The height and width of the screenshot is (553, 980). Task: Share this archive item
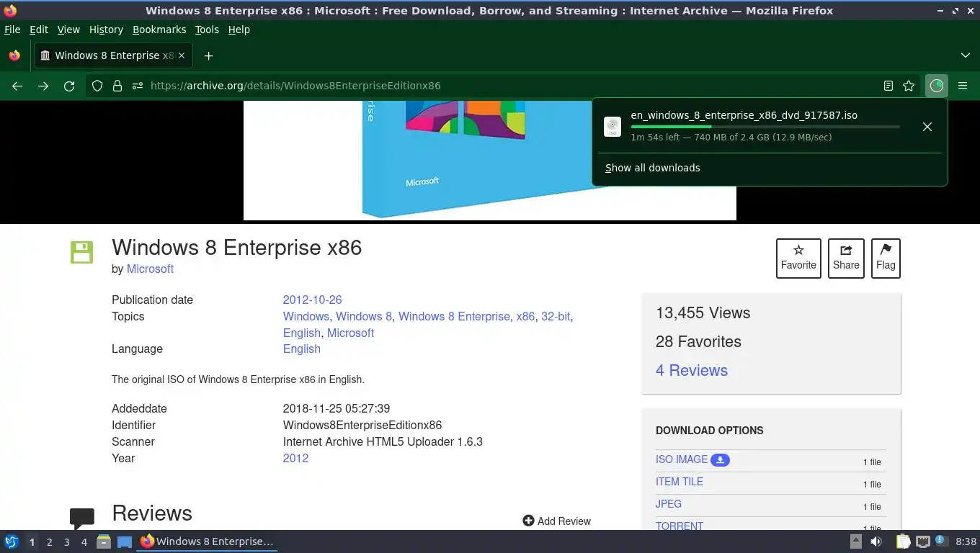(846, 258)
